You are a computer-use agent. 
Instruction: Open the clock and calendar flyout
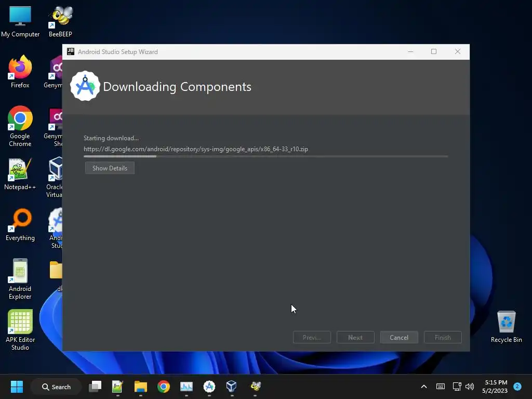coord(495,387)
